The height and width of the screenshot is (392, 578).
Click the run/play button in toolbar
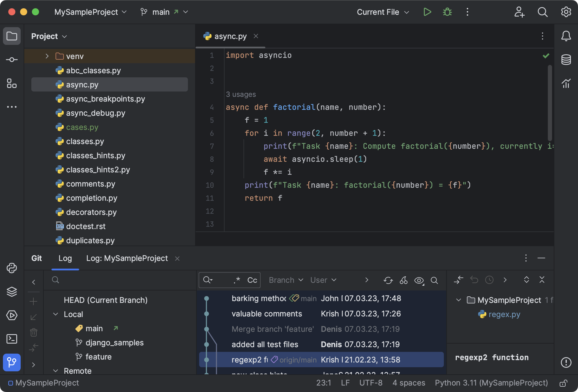(427, 12)
